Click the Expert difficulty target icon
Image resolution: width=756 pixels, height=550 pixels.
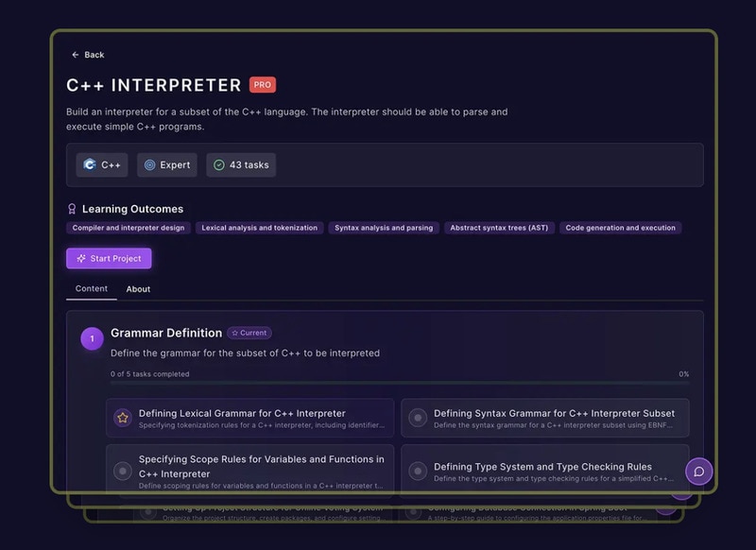(149, 164)
